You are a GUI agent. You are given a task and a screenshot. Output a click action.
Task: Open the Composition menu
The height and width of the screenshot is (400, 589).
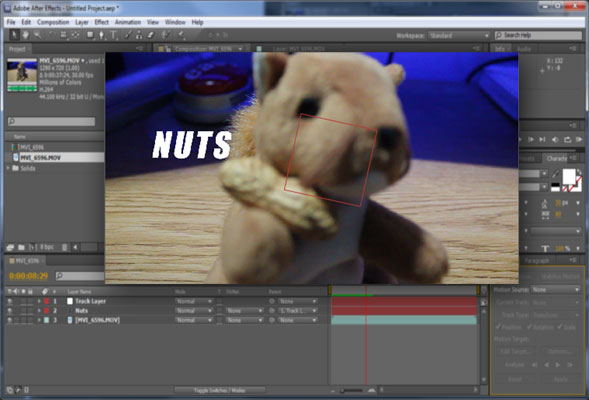point(53,22)
